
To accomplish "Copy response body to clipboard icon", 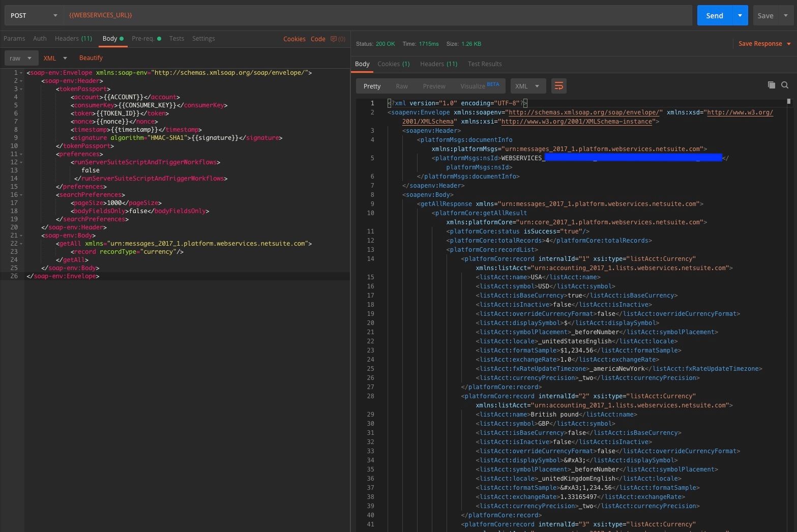I will [x=771, y=85].
